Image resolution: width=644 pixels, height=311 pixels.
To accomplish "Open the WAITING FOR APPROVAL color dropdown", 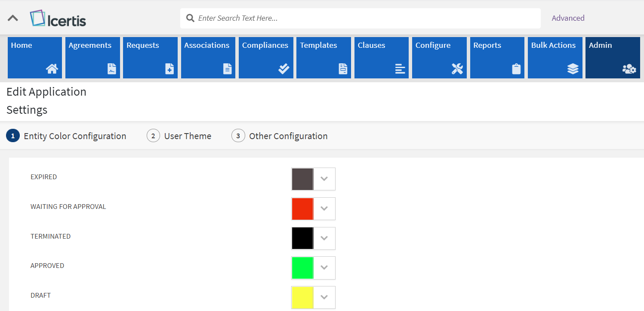I will tap(324, 208).
